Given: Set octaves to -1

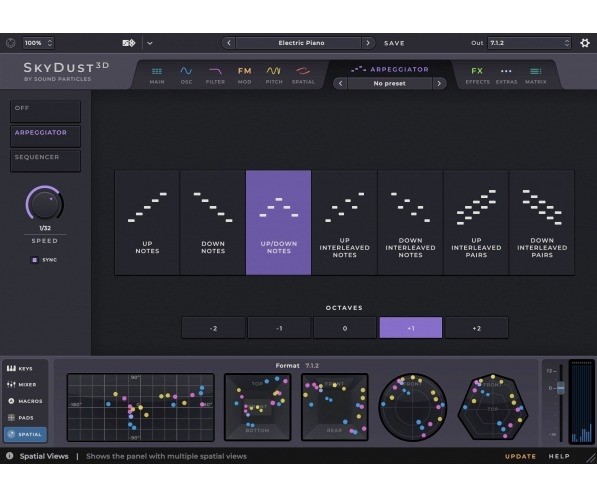Looking at the screenshot, I should pos(279,328).
